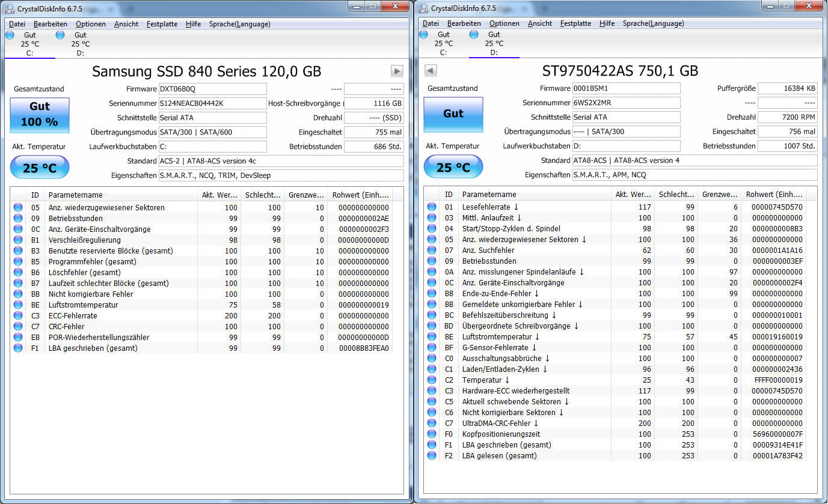
Task: Click the status orb beside Laden/Entladen-Zyklen
Action: click(432, 369)
